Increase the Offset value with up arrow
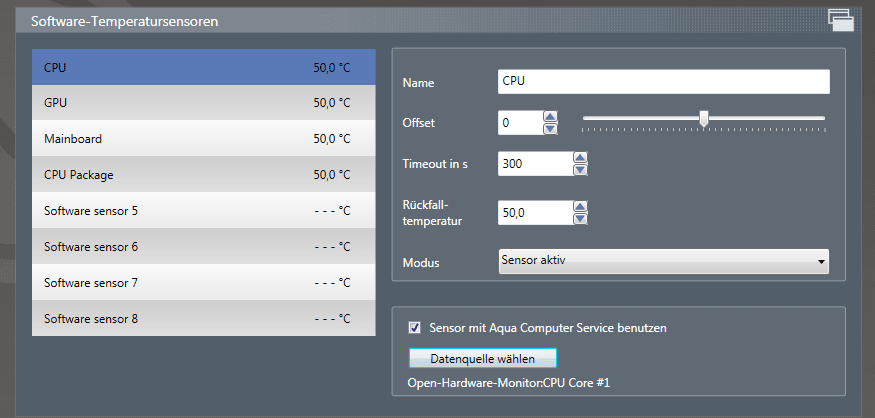This screenshot has width=875, height=418. coord(550,117)
